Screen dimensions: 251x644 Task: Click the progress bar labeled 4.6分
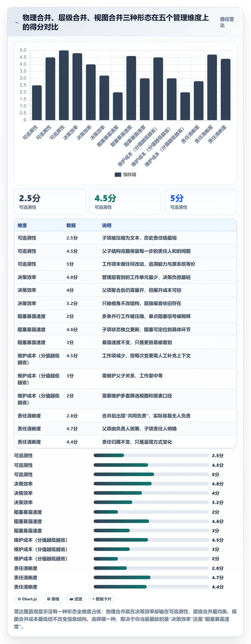tap(151, 521)
